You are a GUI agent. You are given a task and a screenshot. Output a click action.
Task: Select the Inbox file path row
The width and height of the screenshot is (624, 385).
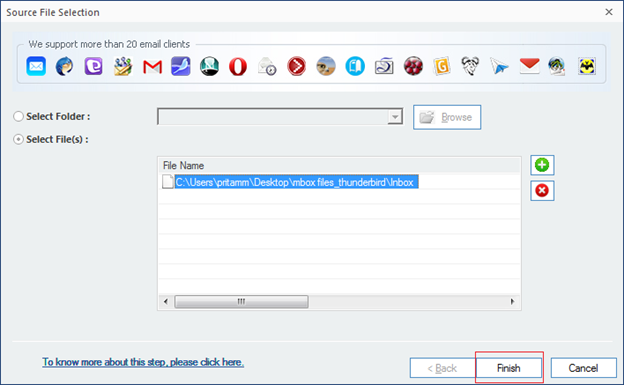(x=296, y=182)
